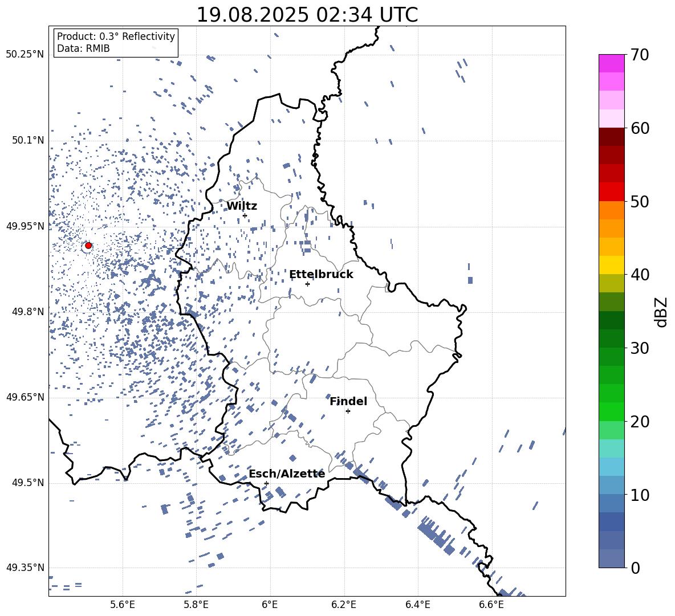Click the colorbar tick label 60
675x616 pixels.
point(640,128)
